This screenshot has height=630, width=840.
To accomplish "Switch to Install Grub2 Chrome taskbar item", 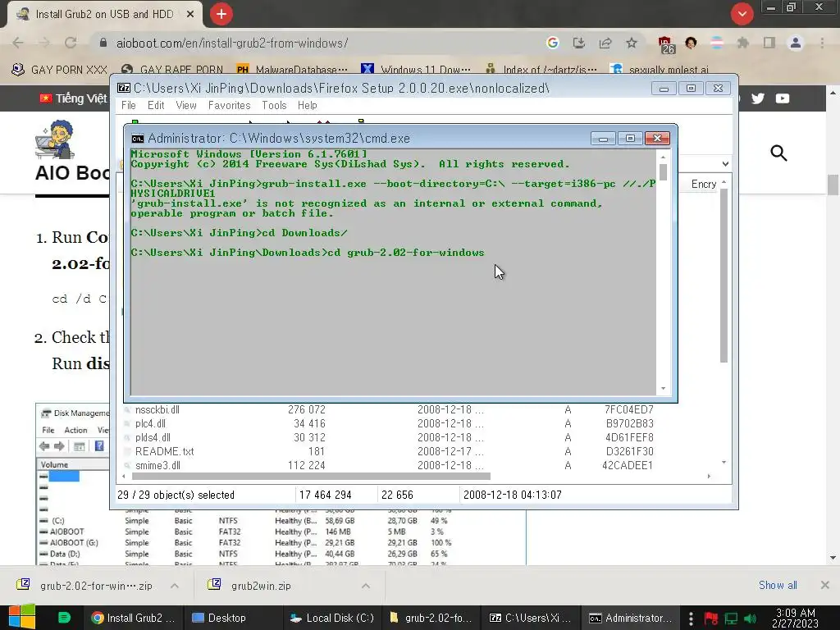I will click(x=133, y=618).
